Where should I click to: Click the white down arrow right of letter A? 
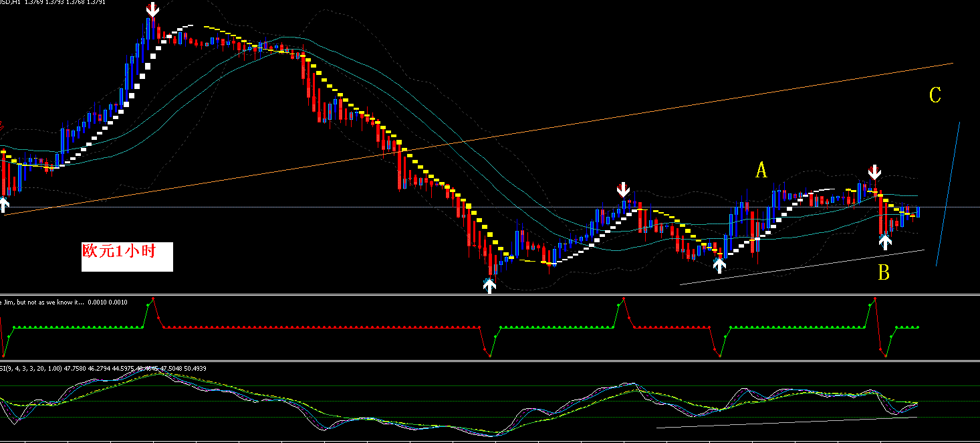tap(874, 172)
